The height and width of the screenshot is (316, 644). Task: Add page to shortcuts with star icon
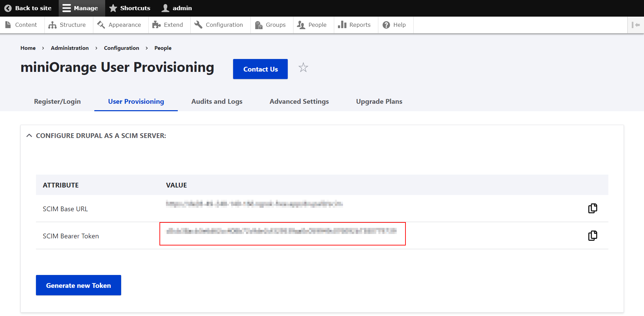pos(303,68)
